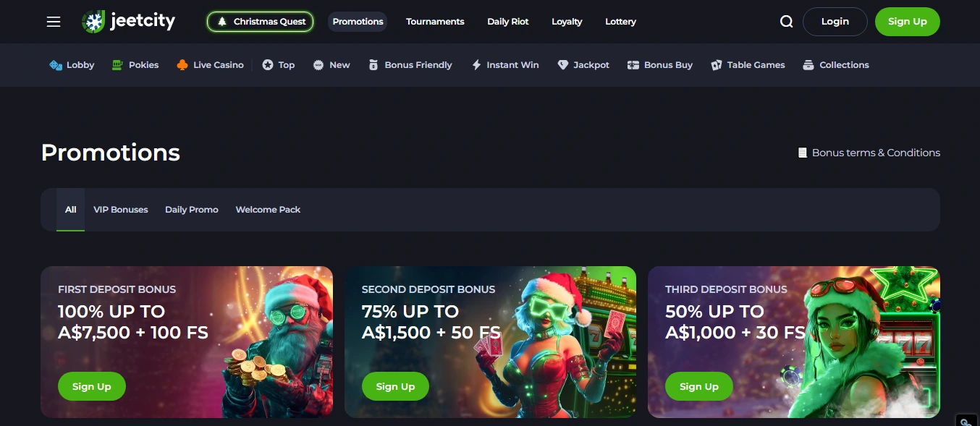Click the Instant Win lightning icon

click(476, 65)
